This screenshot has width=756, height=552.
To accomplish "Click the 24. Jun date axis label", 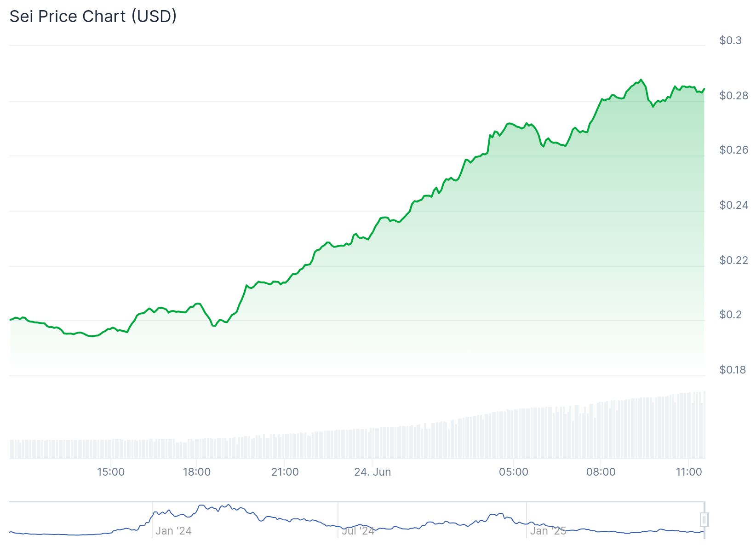I will click(372, 472).
